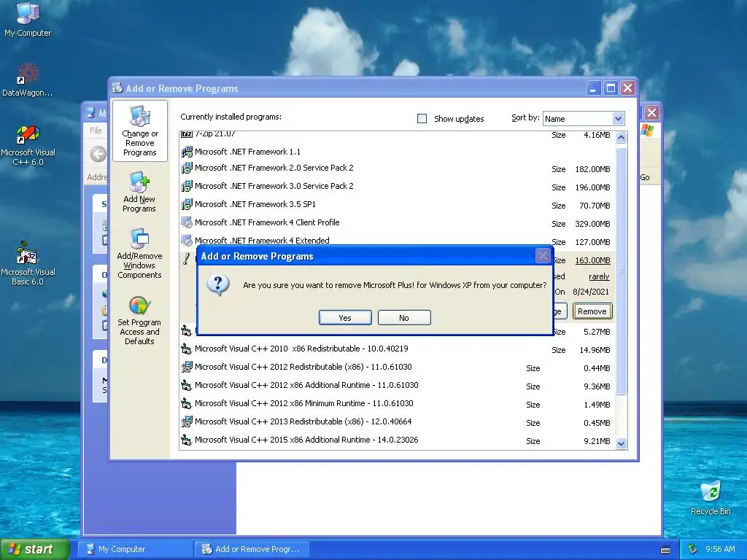The width and height of the screenshot is (747, 560).
Task: Open Add New Programs
Action: (x=139, y=192)
